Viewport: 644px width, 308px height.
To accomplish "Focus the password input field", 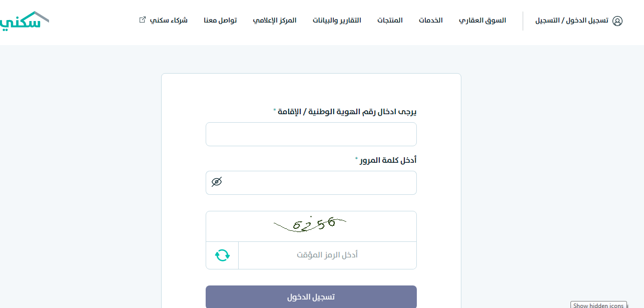I will [311, 183].
